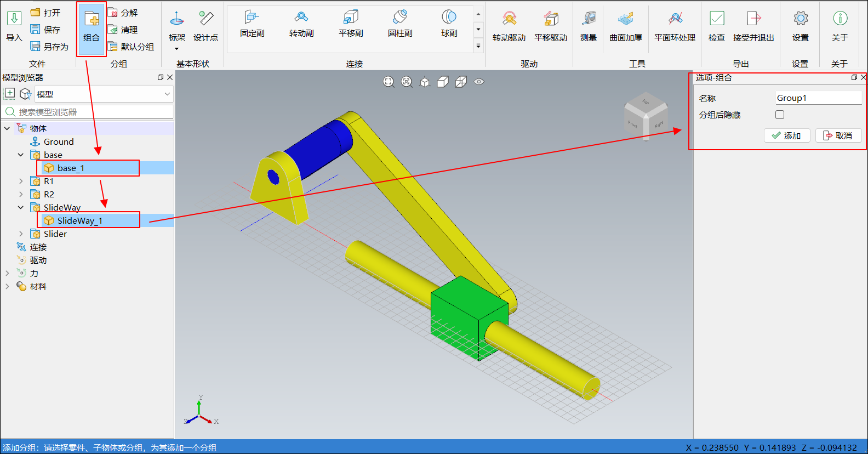868x454 pixels.
Task: Open the 测量 measure tool
Action: click(589, 27)
